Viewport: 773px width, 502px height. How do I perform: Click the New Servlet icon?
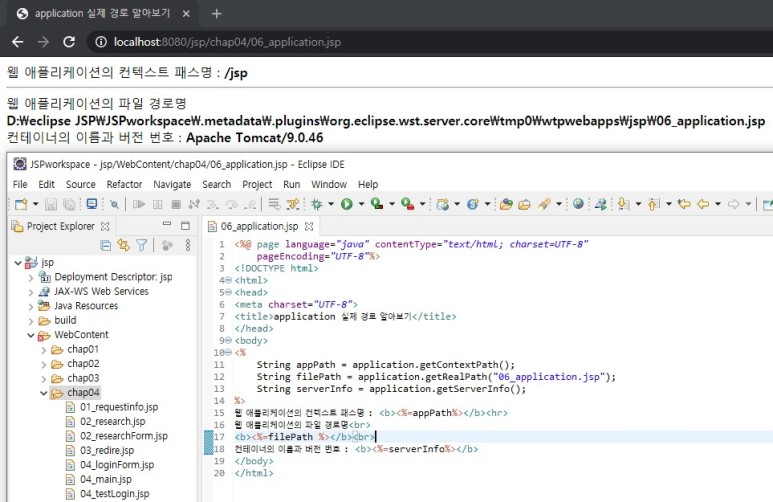(473, 204)
